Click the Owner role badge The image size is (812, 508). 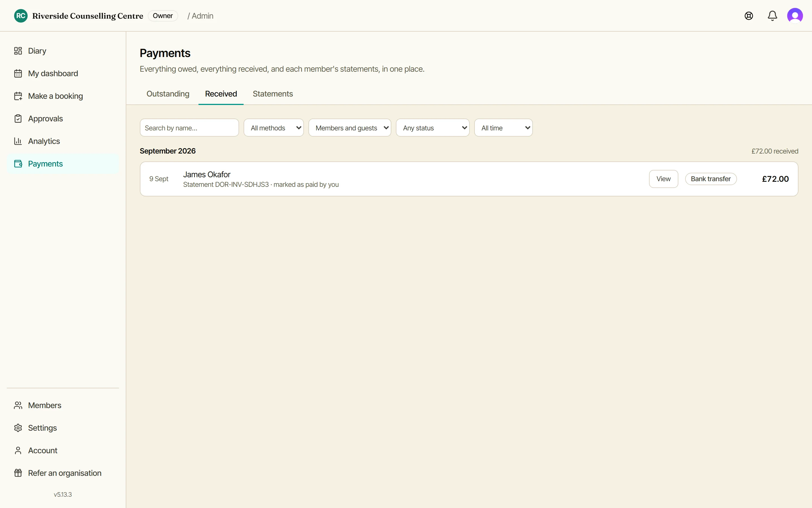point(163,16)
